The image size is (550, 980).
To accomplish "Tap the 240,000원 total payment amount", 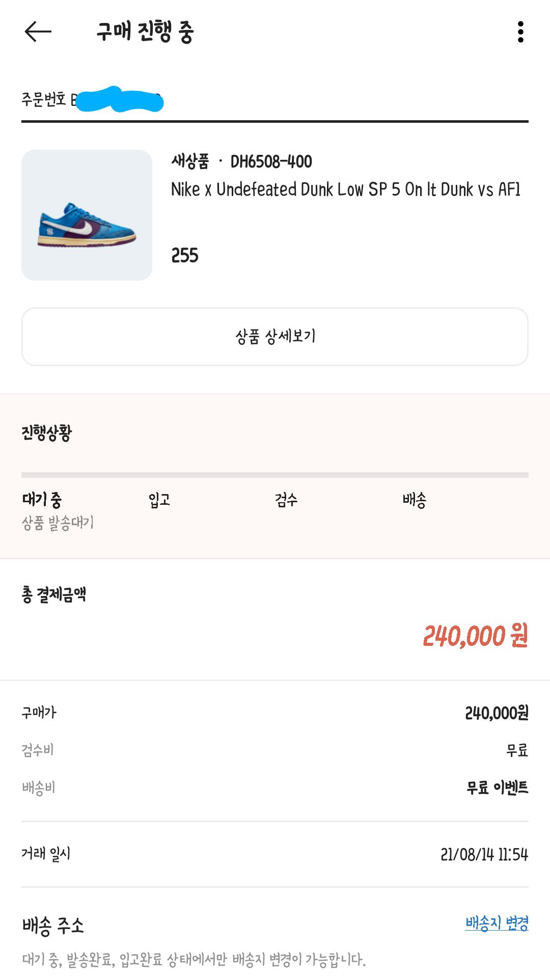I will 475,636.
